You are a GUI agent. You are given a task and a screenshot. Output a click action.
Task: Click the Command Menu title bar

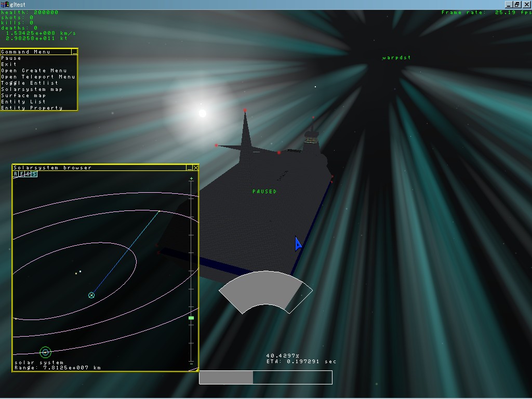36,51
